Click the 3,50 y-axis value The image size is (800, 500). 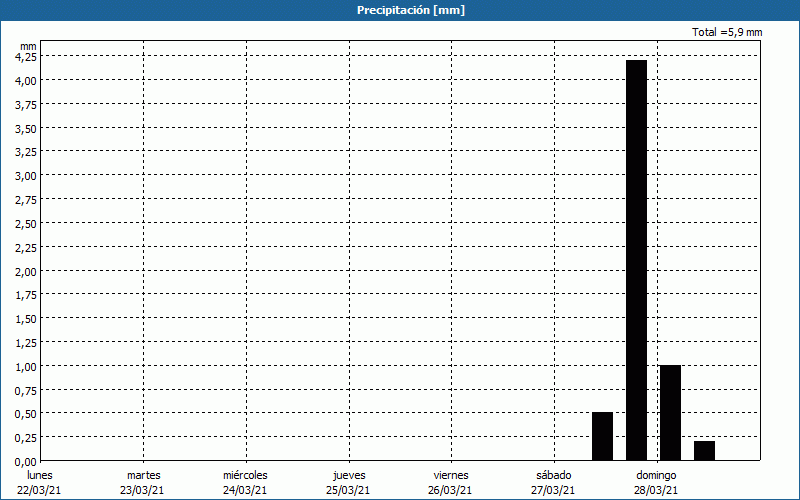point(26,129)
